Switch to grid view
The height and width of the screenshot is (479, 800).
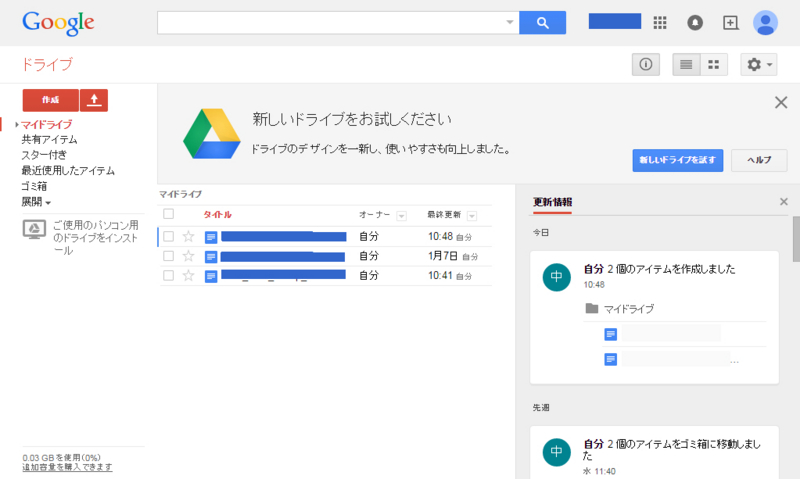tap(713, 64)
